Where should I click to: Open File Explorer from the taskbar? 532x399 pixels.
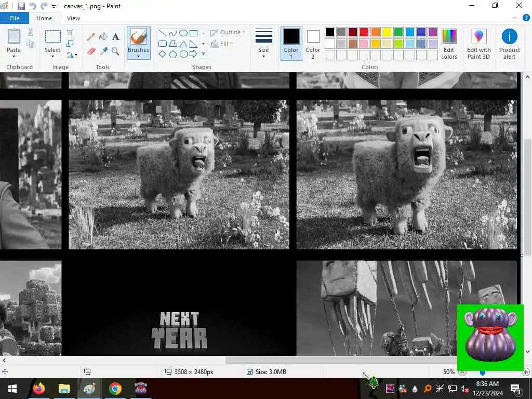[64, 389]
